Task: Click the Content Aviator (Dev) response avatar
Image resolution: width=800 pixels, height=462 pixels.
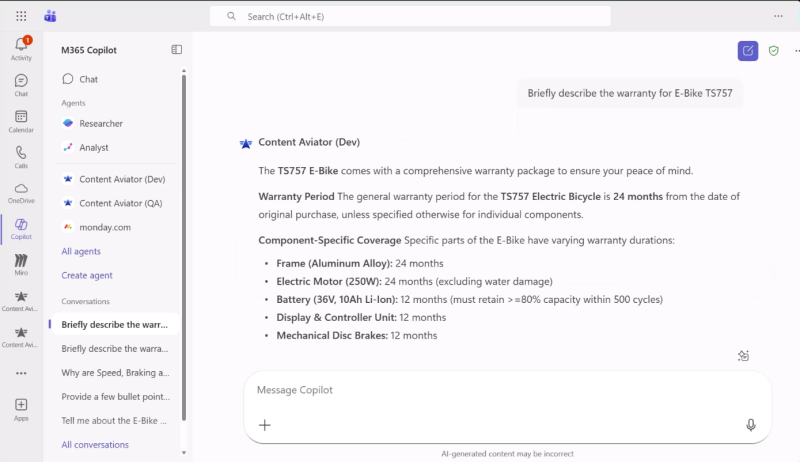Action: pos(246,144)
